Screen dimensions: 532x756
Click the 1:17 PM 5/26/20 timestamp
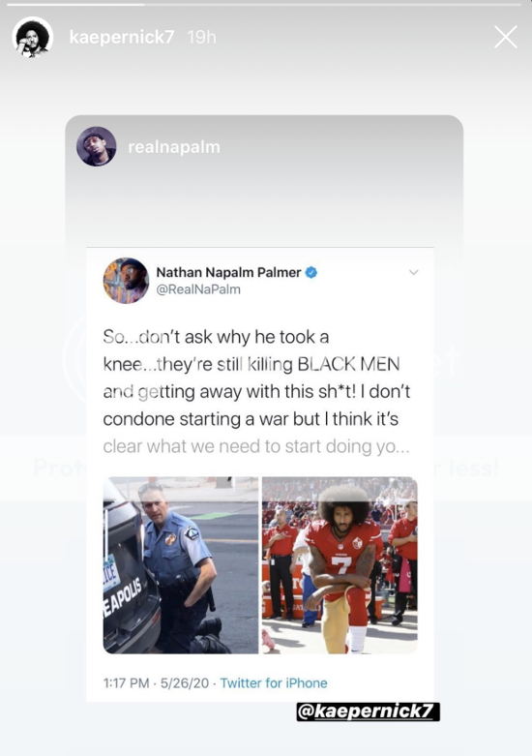156,683
